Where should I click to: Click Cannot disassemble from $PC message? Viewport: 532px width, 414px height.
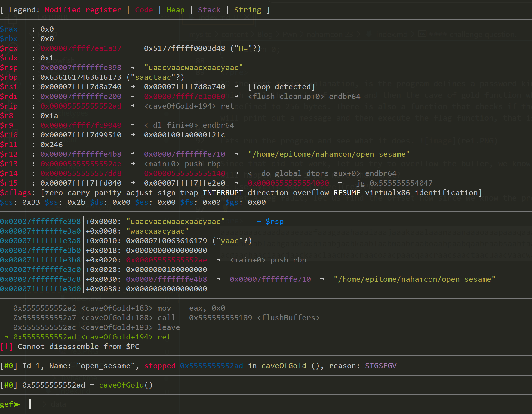(78, 347)
